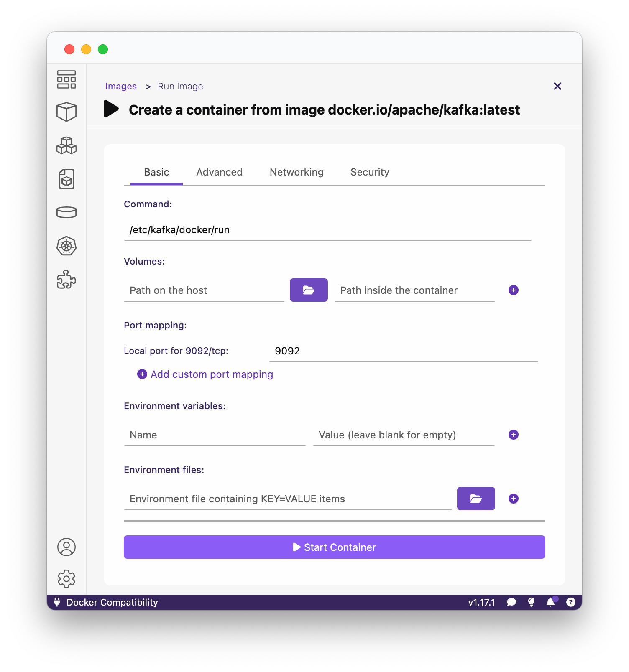Click the 'Local port for 9092/tcp:' label
This screenshot has width=629, height=672.
[x=176, y=351]
